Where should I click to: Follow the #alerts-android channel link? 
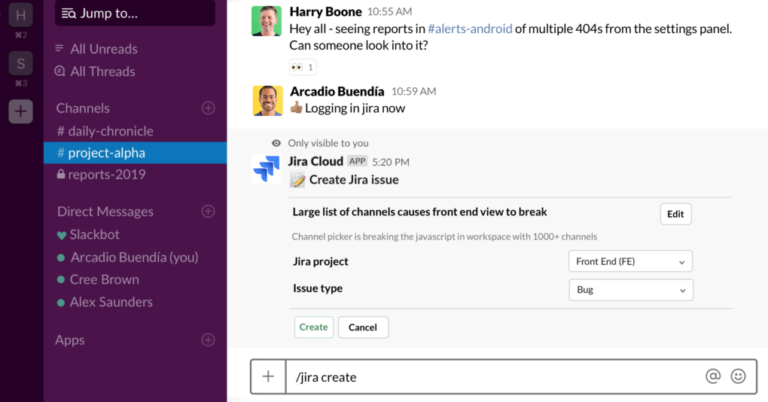[x=470, y=29]
